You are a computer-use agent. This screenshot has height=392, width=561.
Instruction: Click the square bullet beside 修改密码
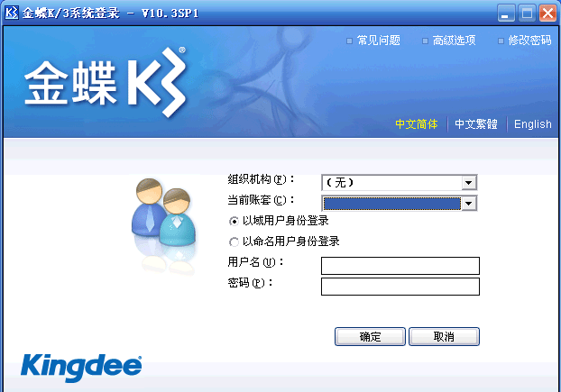(x=501, y=41)
